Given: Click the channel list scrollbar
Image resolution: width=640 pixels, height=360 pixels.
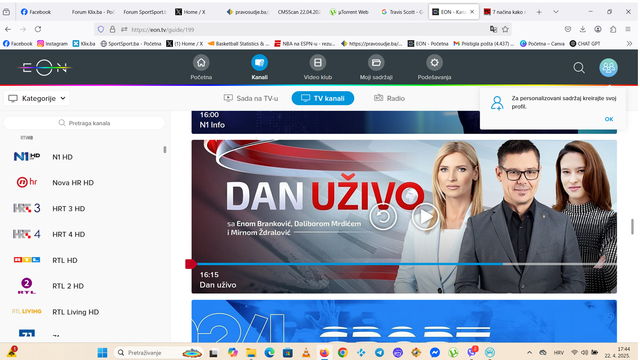Looking at the screenshot, I should tap(164, 150).
